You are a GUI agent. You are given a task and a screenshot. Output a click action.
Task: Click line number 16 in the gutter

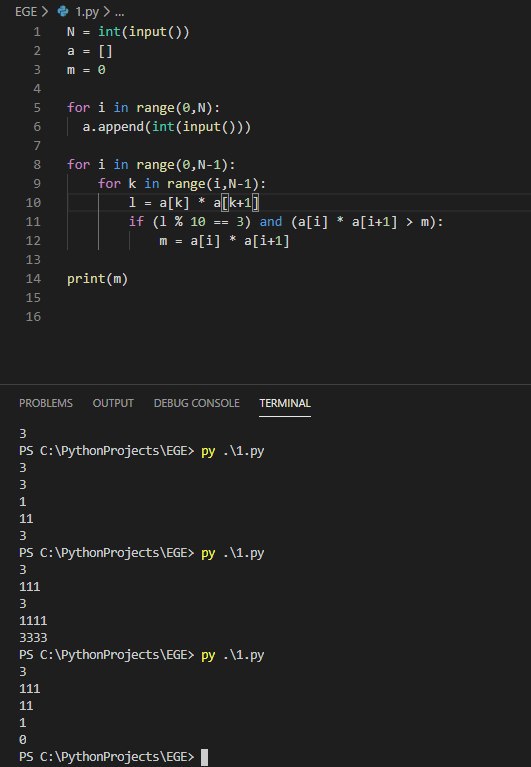point(33,316)
